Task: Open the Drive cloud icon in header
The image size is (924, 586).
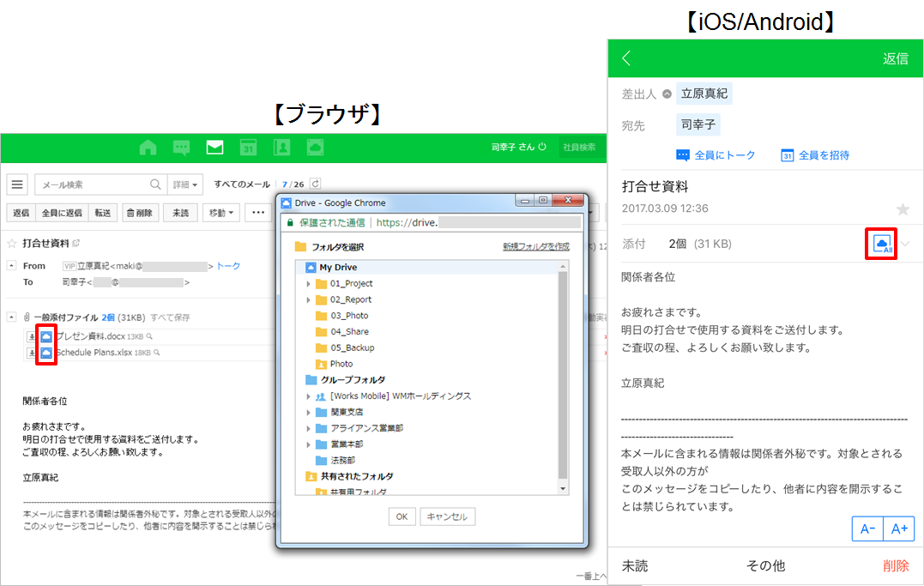Action: tap(315, 148)
